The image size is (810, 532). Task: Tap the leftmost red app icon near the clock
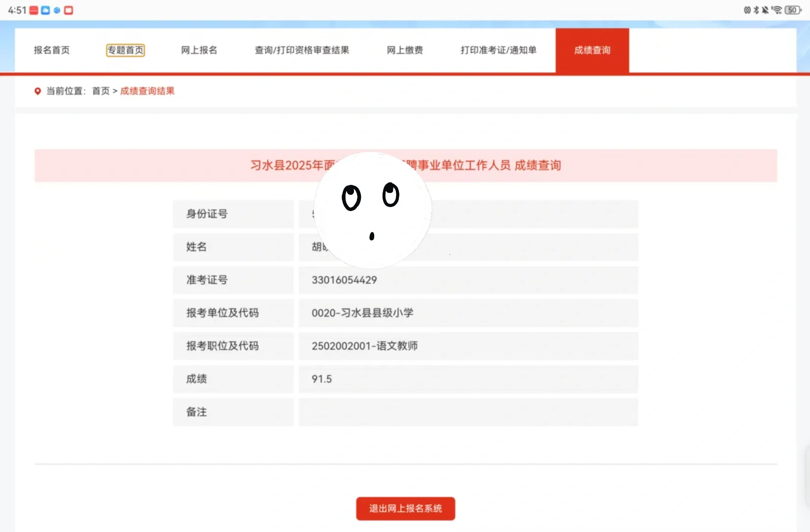(34, 10)
